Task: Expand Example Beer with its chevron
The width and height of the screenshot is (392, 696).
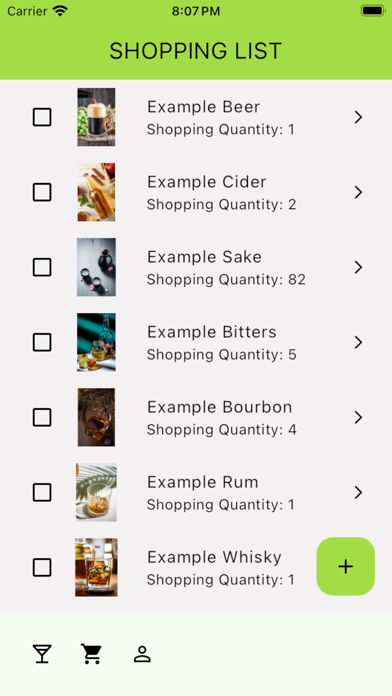Action: coord(358,117)
